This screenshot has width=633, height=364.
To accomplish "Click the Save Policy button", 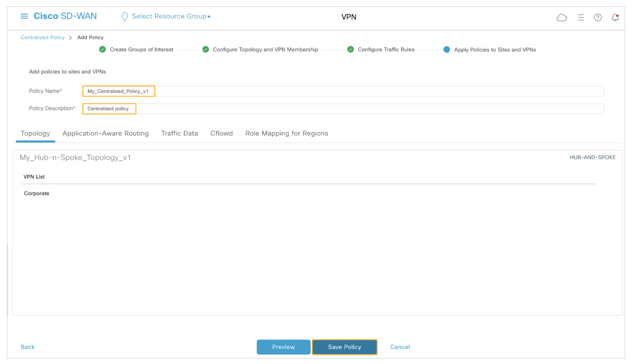I will (345, 347).
